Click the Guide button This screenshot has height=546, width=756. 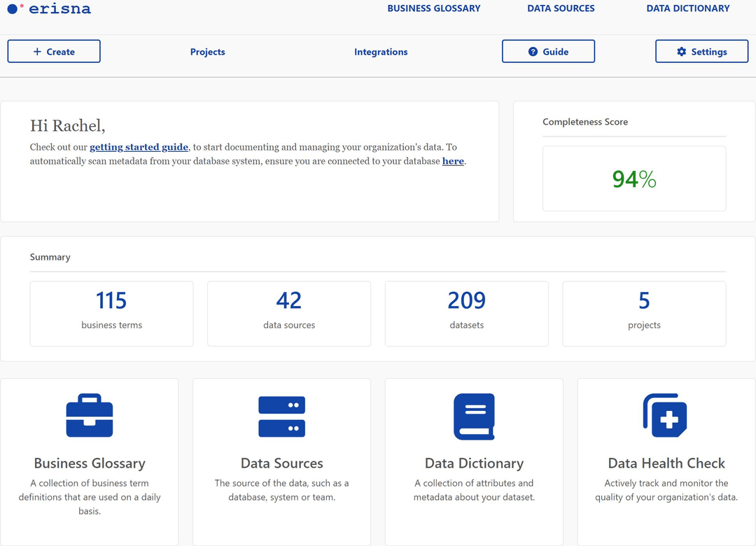tap(548, 51)
